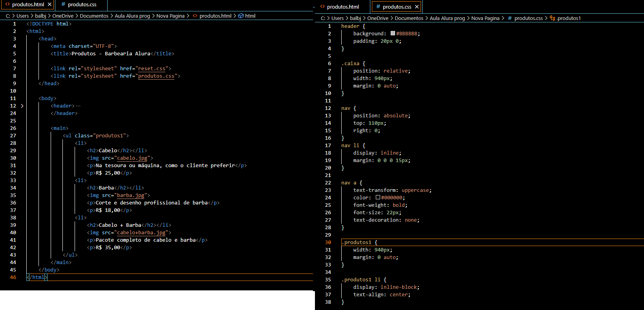Open produtos.css breadcrumb in right editor
Screen dimensions: 644x310
pos(529,18)
